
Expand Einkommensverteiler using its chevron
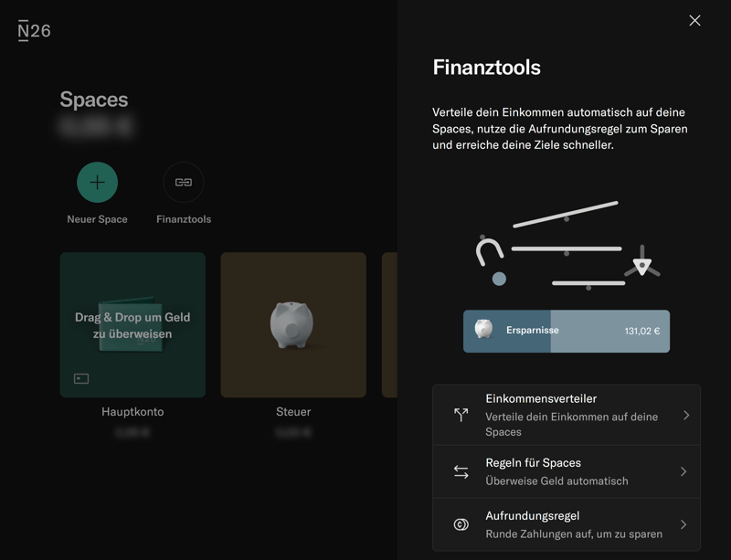coord(685,415)
